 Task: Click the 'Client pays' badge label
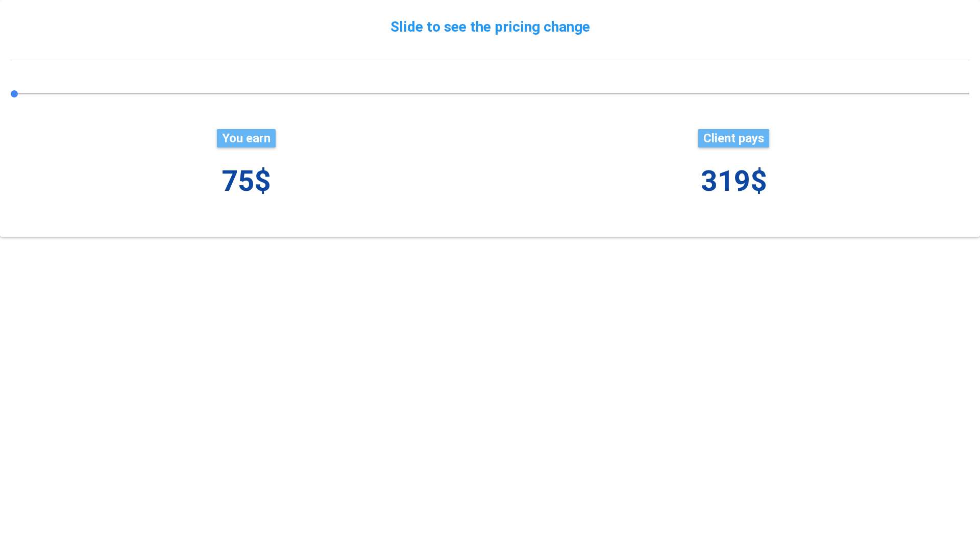click(x=733, y=138)
